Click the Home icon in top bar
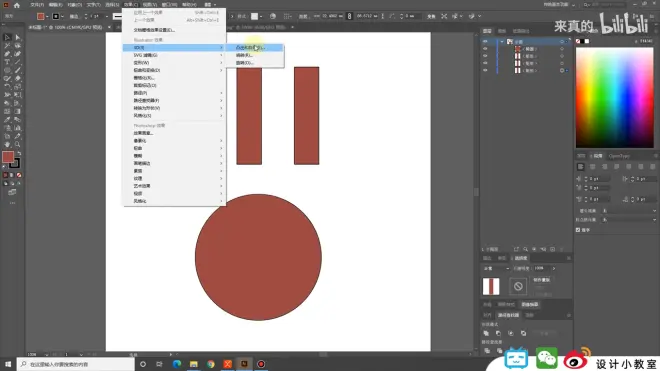The width and height of the screenshot is (660, 371). pos(17,5)
